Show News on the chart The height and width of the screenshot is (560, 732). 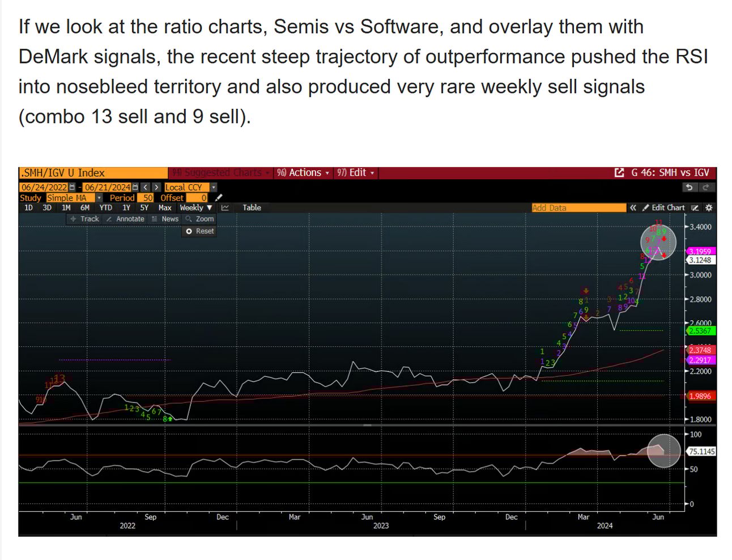pyautogui.click(x=165, y=219)
